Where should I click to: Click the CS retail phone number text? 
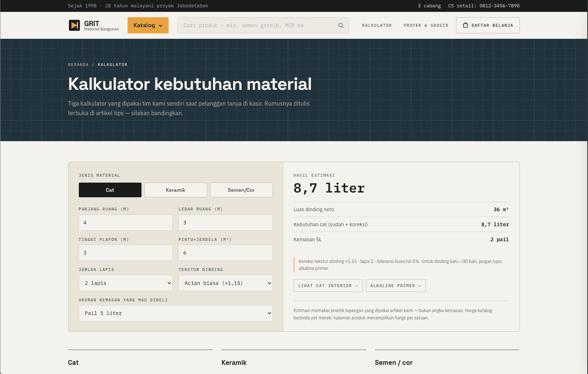[484, 6]
